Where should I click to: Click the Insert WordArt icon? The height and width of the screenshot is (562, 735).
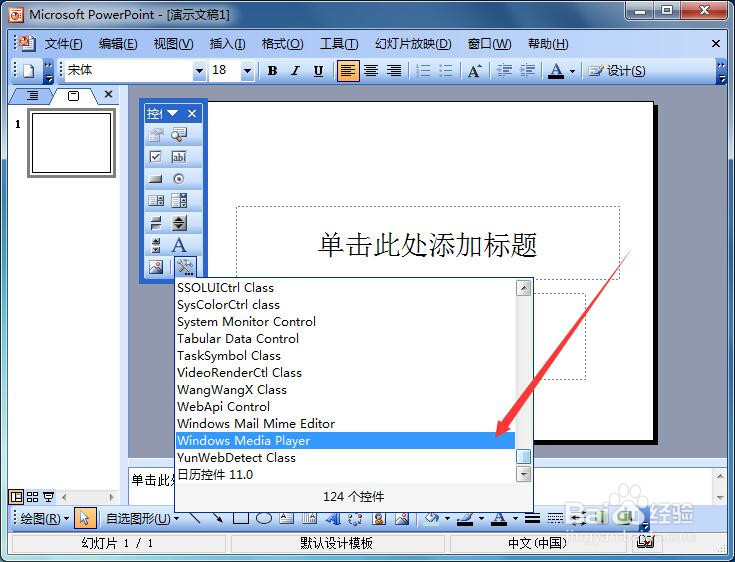(333, 518)
